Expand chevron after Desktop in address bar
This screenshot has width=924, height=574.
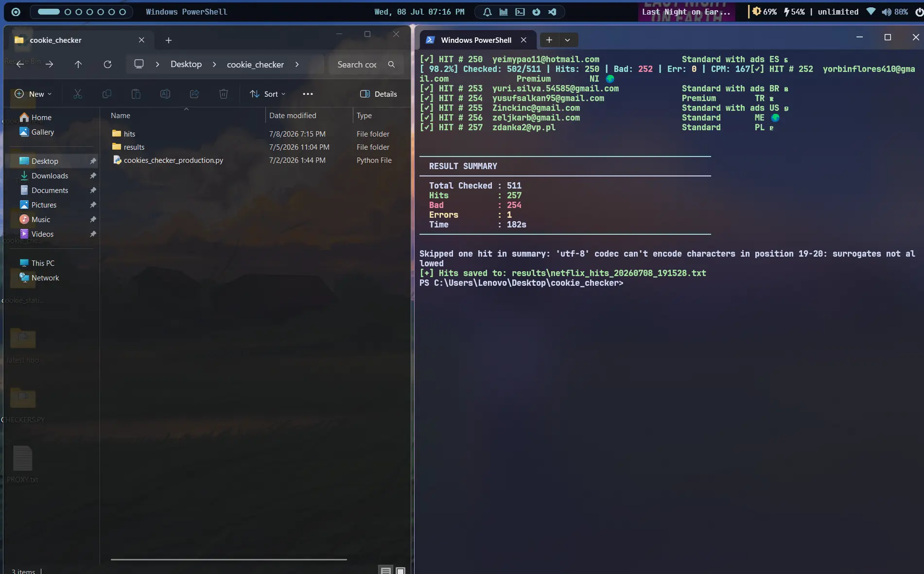214,64
